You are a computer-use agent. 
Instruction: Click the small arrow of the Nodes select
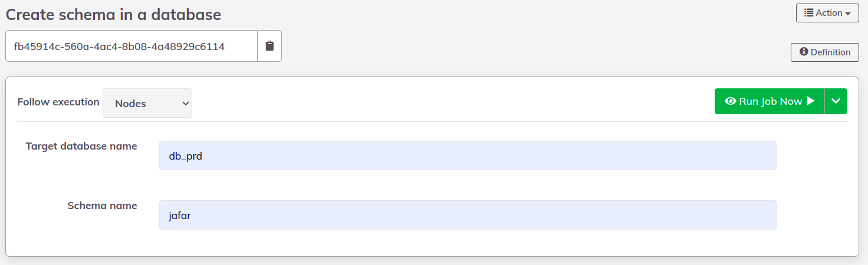[185, 104]
